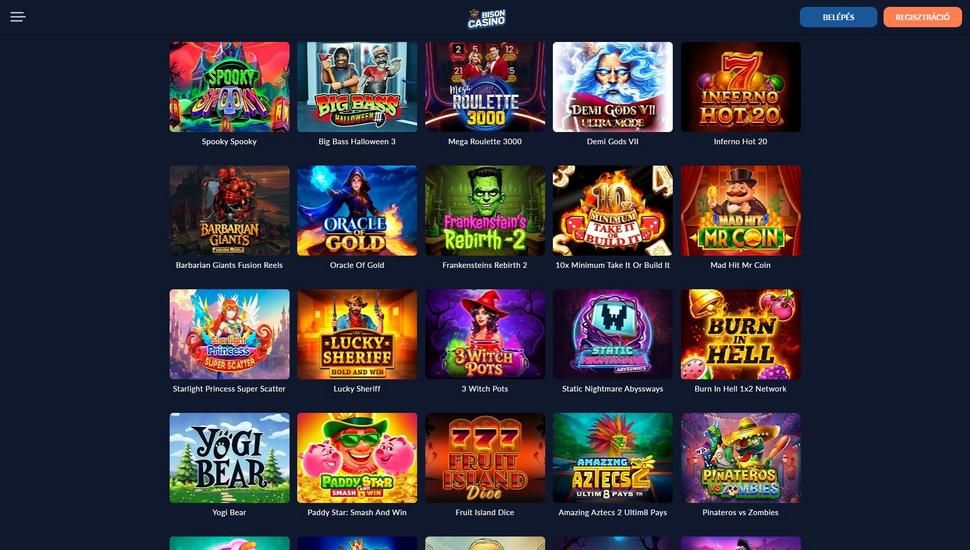Click the Lucky Sheriff game tile
The width and height of the screenshot is (970, 550).
point(357,334)
